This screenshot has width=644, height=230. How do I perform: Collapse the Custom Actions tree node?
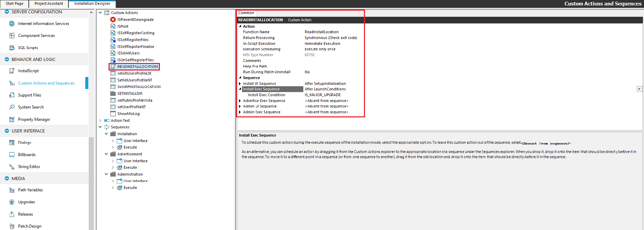100,13
